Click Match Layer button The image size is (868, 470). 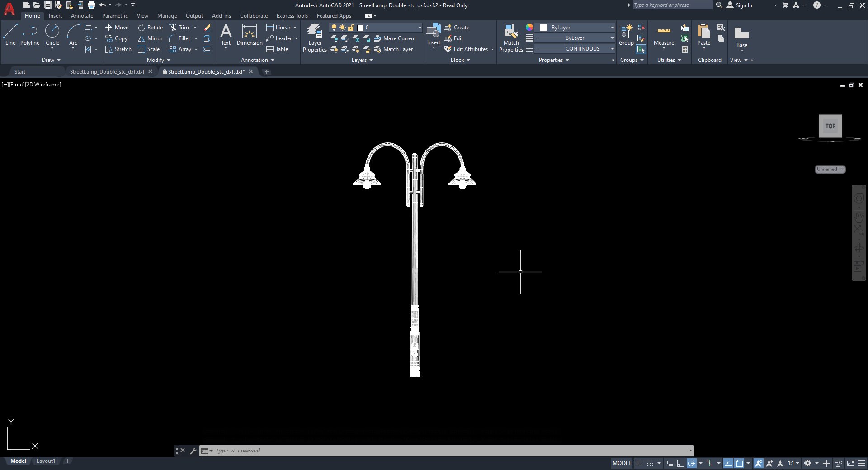pyautogui.click(x=393, y=49)
